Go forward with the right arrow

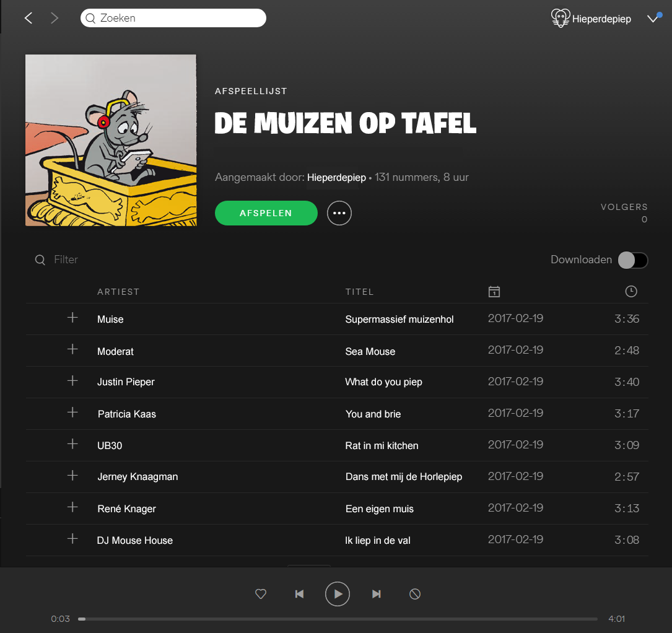coord(54,18)
